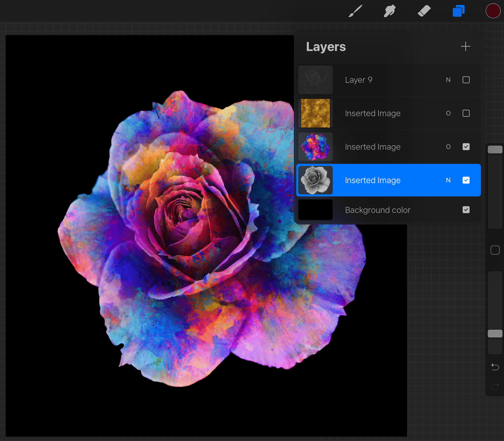Click the Layers panel title
This screenshot has height=441, width=504.
point(326,47)
